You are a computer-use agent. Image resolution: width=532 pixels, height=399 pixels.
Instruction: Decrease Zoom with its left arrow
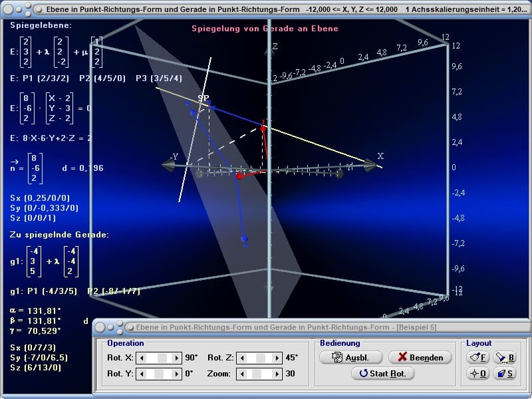pyautogui.click(x=242, y=374)
